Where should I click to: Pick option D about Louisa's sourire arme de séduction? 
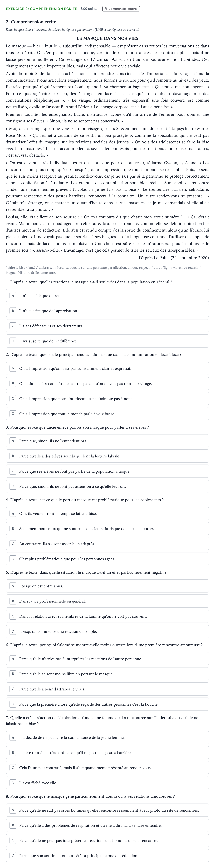pos(107,856)
